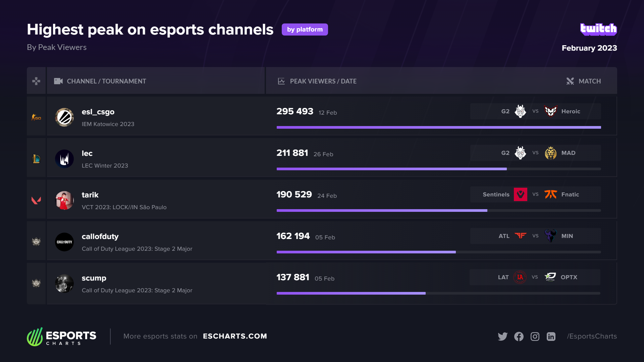Screen dimensions: 644x362
Task: Open the Facebook icon in the footer
Action: coord(519,336)
